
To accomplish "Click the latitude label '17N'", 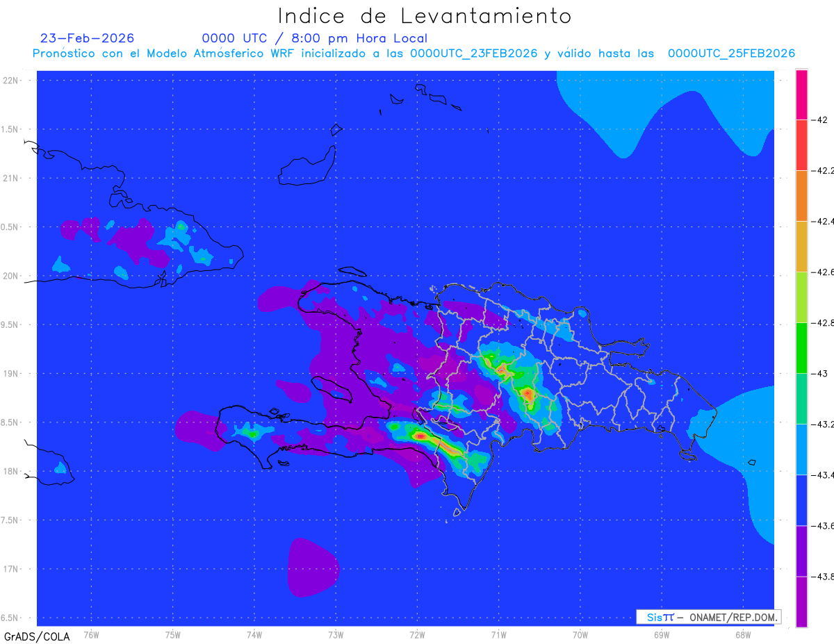I will tap(10, 569).
